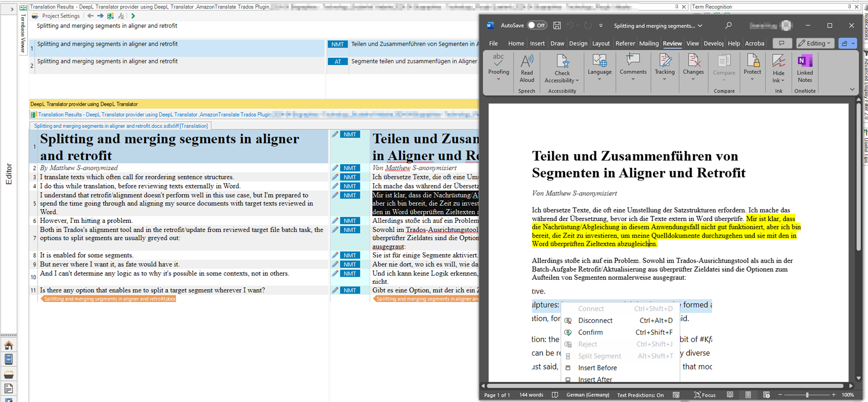Viewport: 868px width, 402px height.
Task: Select Confirm in the context menu
Action: click(x=620, y=333)
